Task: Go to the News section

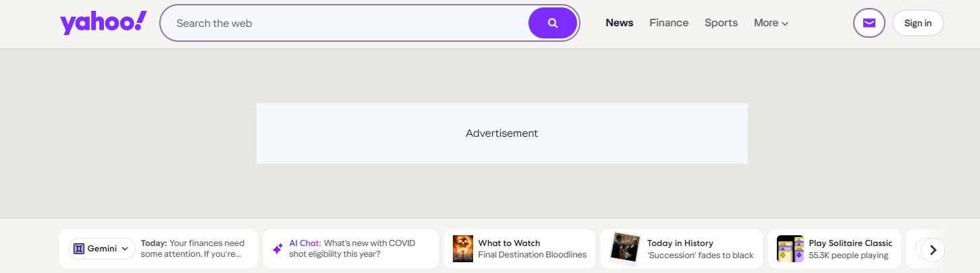Action: click(x=619, y=23)
